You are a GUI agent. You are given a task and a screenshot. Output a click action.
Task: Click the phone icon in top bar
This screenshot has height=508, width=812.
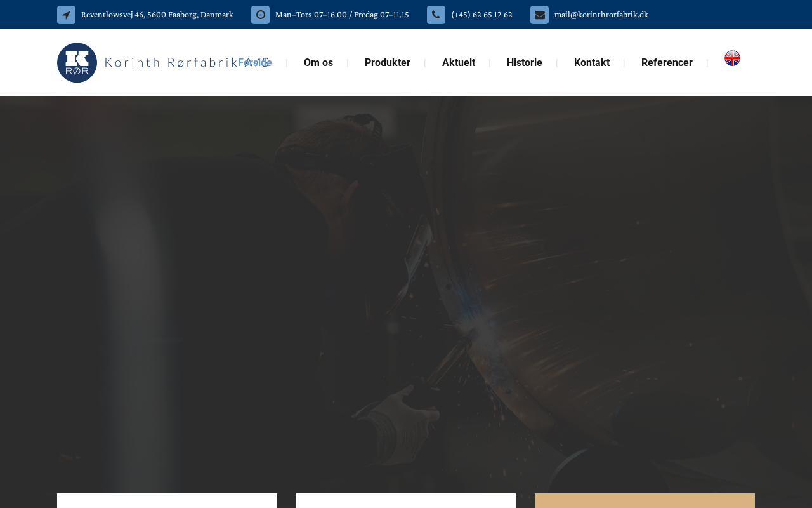pyautogui.click(x=436, y=15)
